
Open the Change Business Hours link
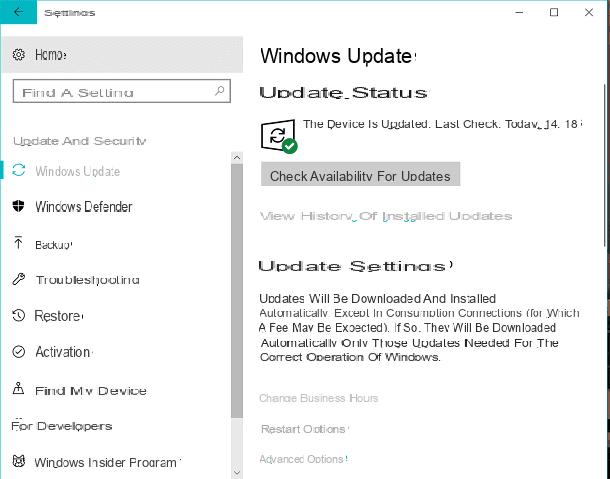319,398
